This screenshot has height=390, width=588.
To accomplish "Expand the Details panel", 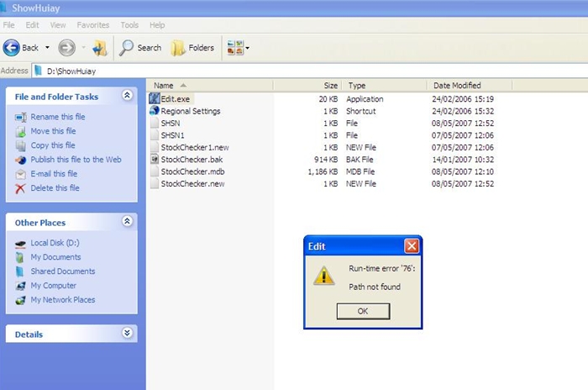I will 127,333.
